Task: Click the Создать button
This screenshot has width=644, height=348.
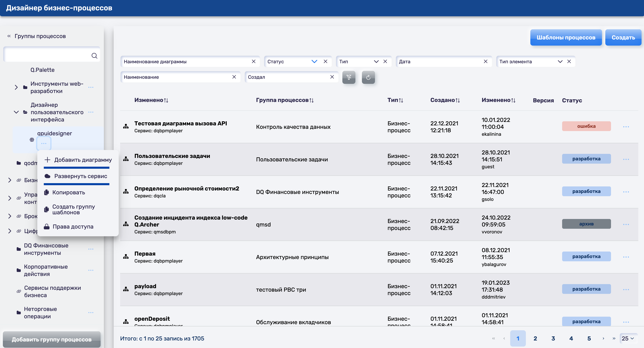Action: tap(623, 37)
